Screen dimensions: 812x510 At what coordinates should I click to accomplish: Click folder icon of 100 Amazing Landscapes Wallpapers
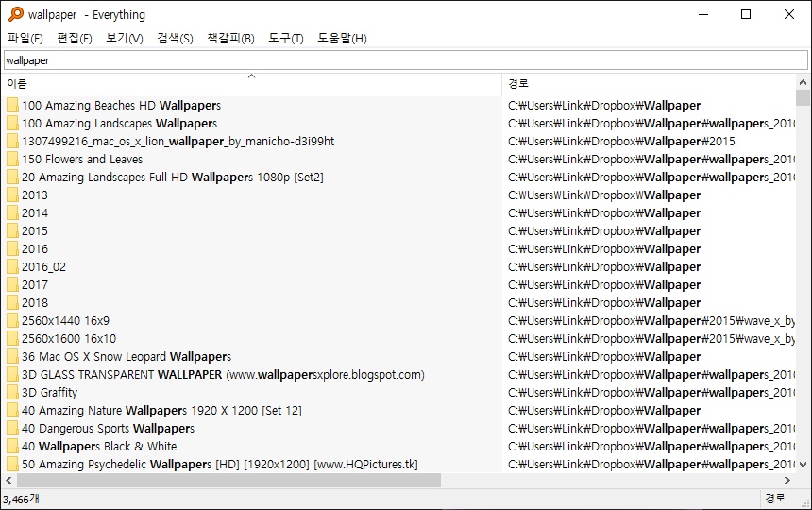coord(12,123)
